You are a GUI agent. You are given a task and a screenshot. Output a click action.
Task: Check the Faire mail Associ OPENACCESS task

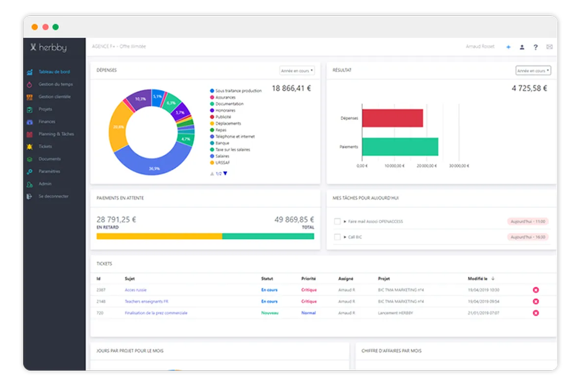point(337,222)
